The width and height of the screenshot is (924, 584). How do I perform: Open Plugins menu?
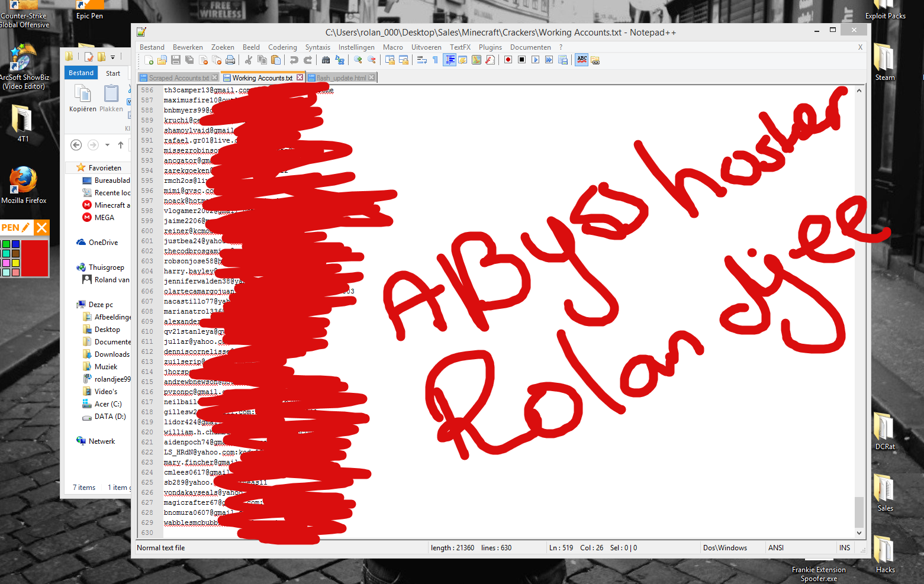490,47
